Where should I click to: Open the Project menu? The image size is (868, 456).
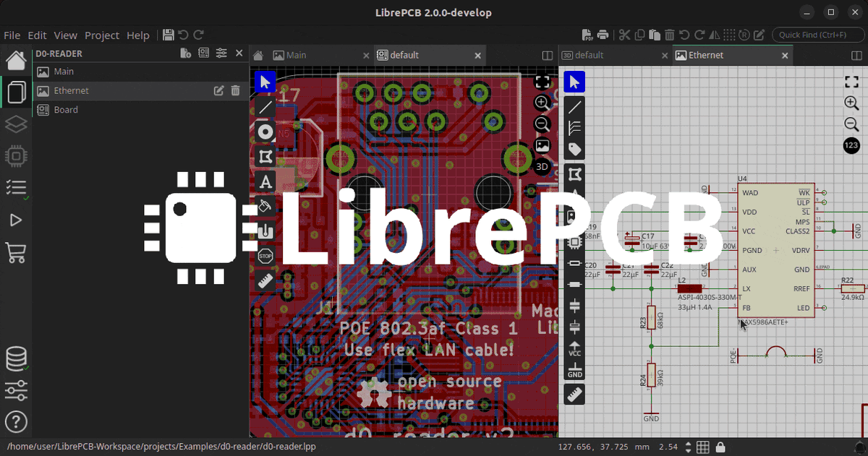(102, 35)
